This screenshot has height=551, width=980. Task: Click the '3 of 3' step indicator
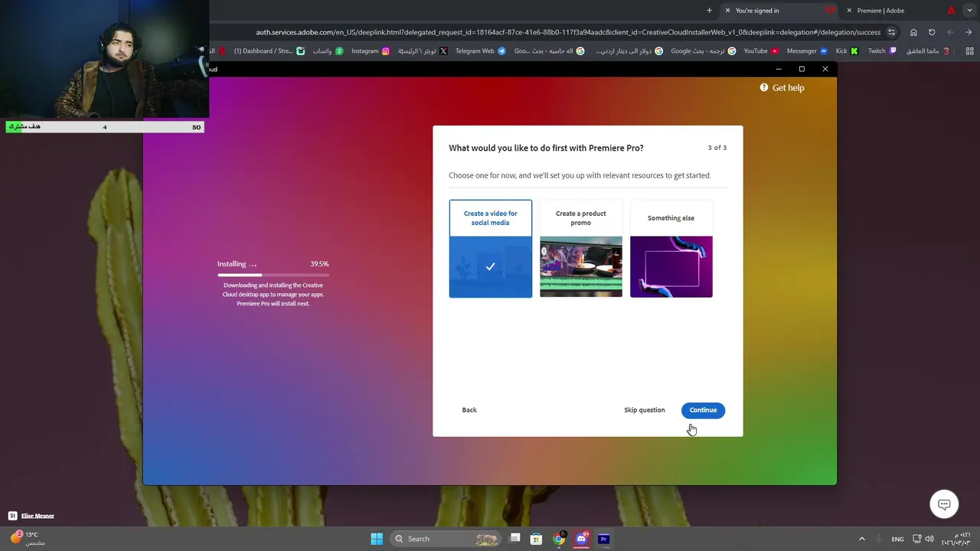click(x=717, y=148)
